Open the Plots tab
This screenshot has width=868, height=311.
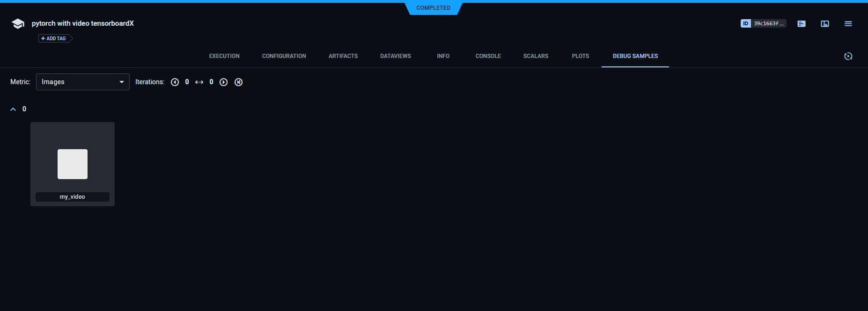coord(581,56)
